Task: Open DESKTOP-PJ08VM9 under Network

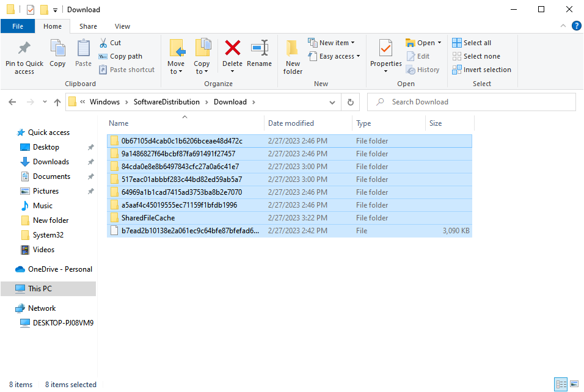Action: point(63,323)
